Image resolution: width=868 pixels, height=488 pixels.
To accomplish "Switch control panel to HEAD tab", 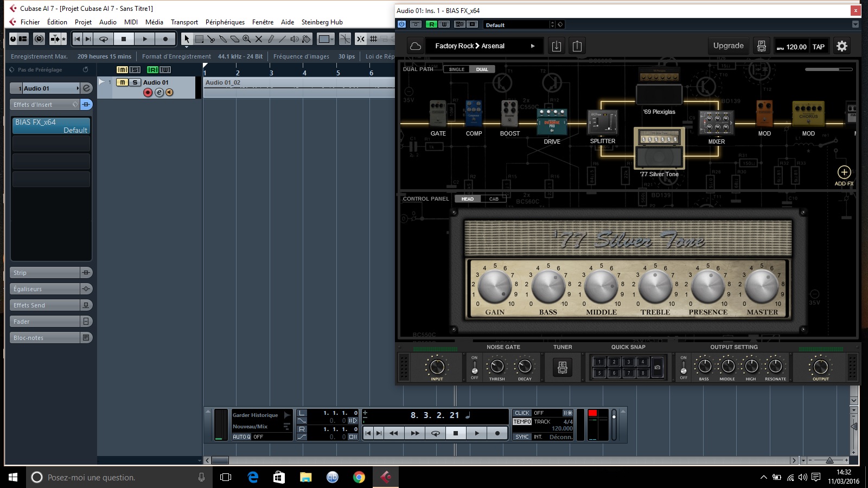I will point(468,199).
